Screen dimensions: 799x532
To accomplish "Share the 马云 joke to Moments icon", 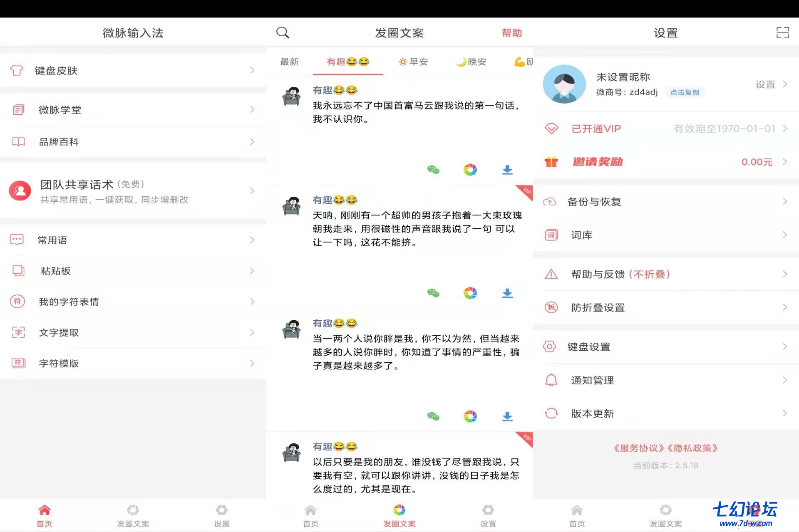I will click(470, 170).
